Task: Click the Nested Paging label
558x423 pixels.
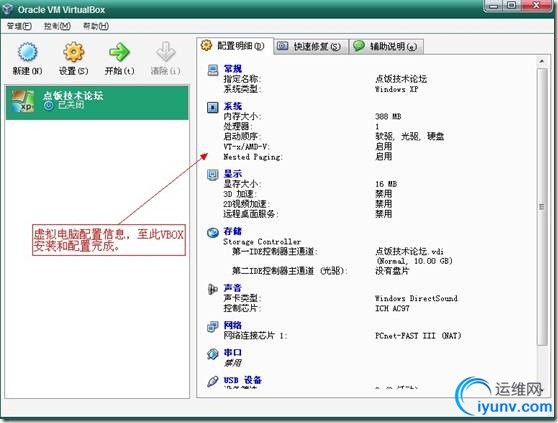Action: point(253,157)
